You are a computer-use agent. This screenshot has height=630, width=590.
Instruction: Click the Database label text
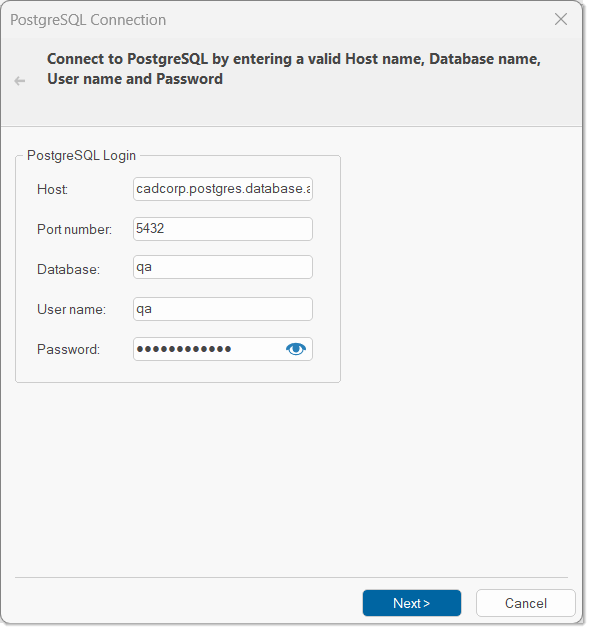click(x=68, y=269)
